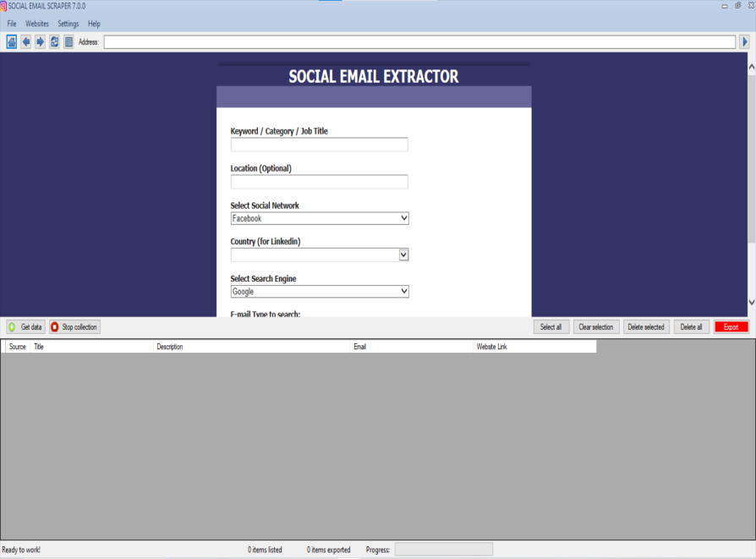Go back with the left arrow icon
756x559 pixels.
click(26, 42)
